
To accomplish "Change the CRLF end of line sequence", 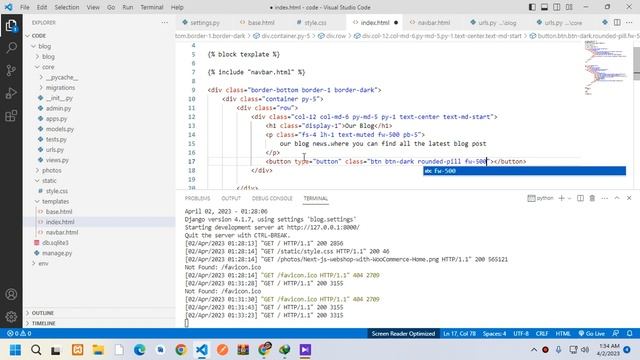I will point(542,333).
